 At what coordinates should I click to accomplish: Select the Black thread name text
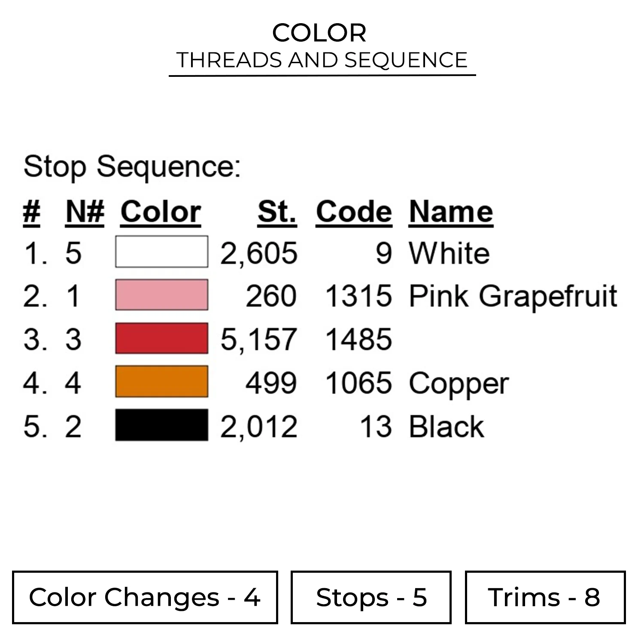(447, 426)
